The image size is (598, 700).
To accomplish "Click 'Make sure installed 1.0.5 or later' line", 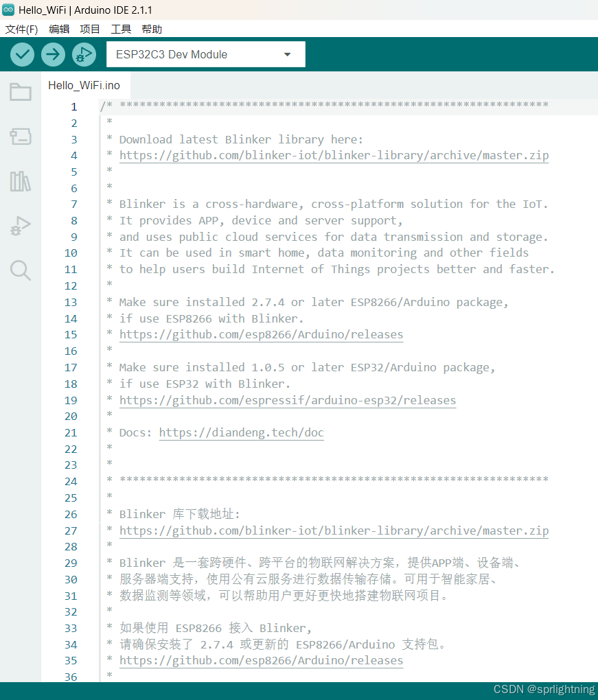I will [308, 367].
